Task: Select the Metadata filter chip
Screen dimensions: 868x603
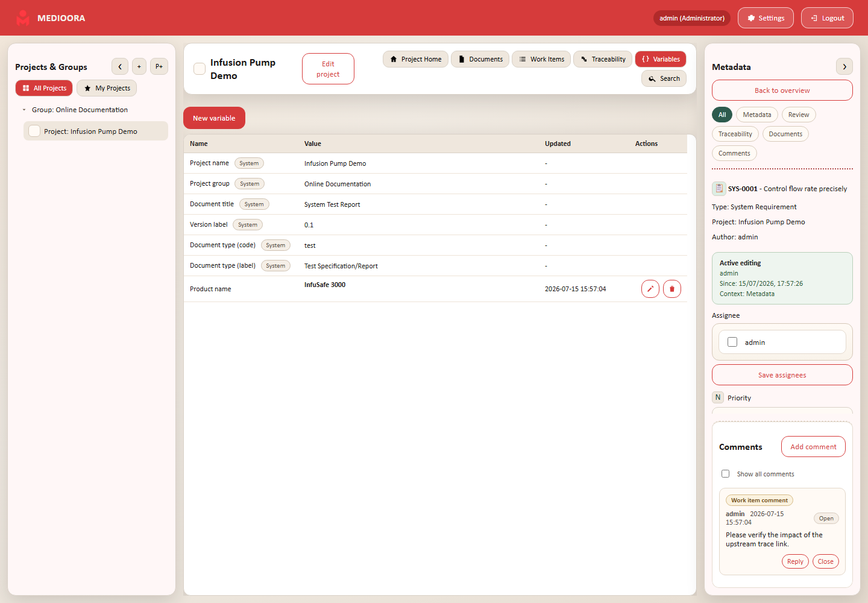Action: (757, 115)
